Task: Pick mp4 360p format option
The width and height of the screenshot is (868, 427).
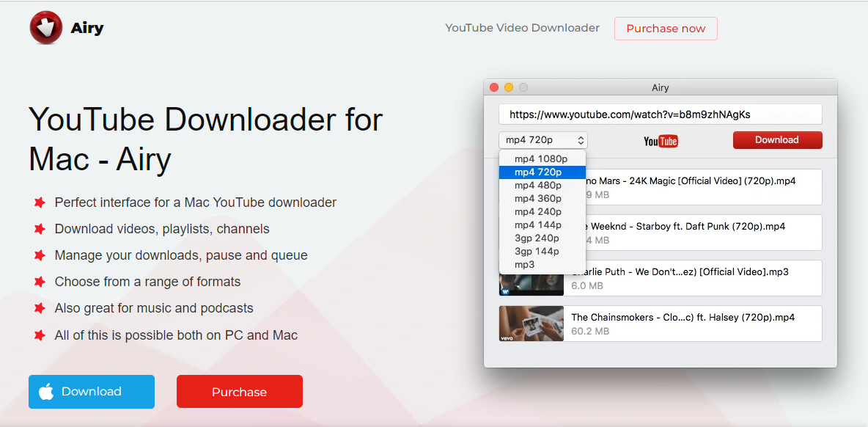Action: 542,199
